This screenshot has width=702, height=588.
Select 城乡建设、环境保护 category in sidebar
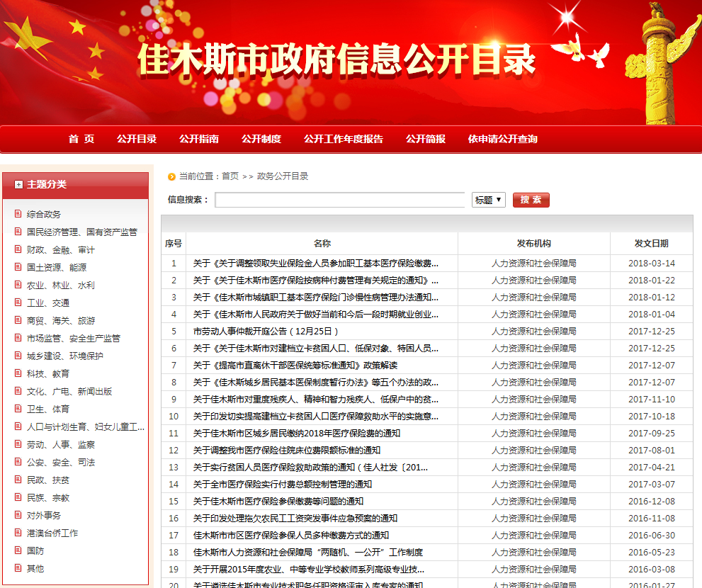point(64,356)
